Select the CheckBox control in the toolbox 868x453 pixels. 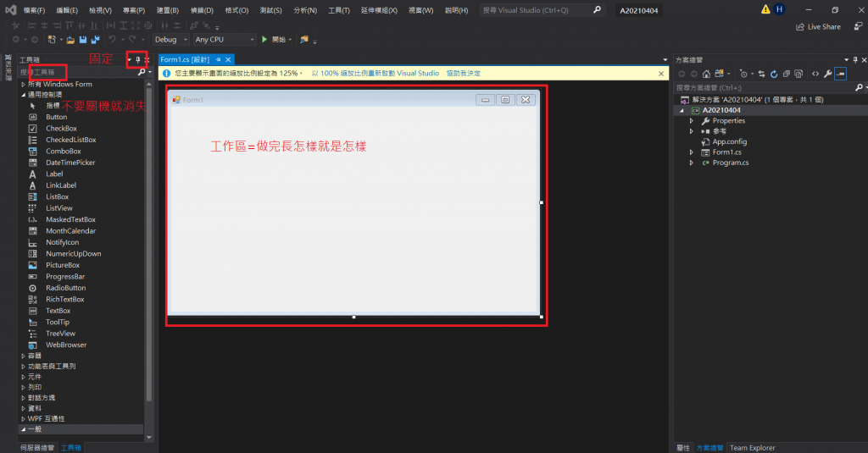click(x=61, y=129)
